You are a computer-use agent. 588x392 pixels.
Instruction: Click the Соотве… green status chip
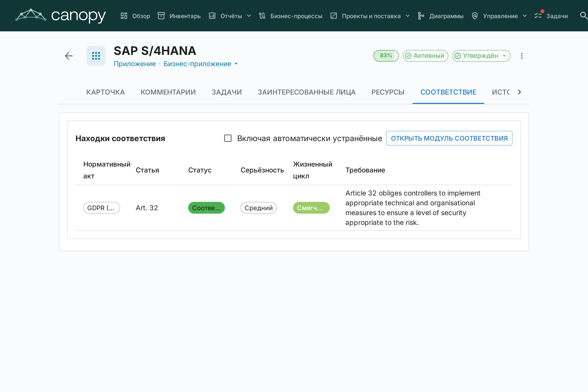(207, 208)
